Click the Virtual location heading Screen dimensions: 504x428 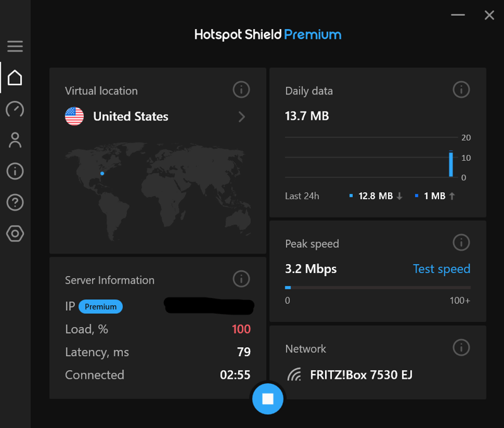[x=101, y=91]
